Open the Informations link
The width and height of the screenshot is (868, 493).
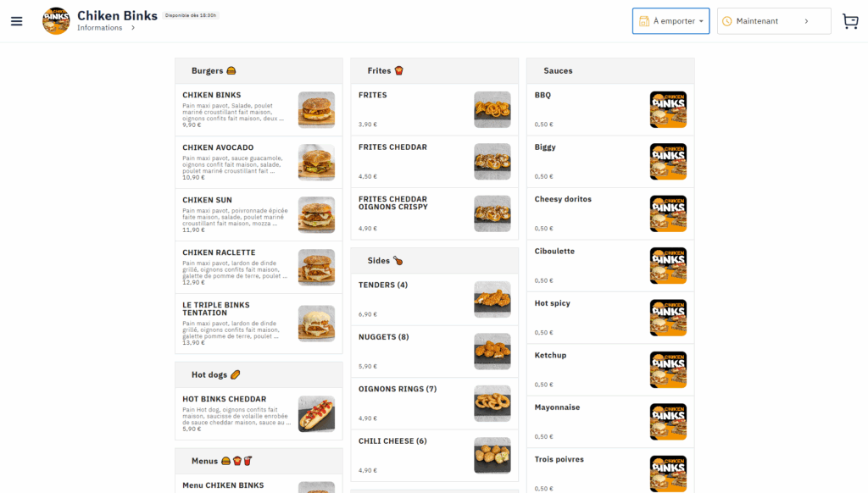(100, 28)
